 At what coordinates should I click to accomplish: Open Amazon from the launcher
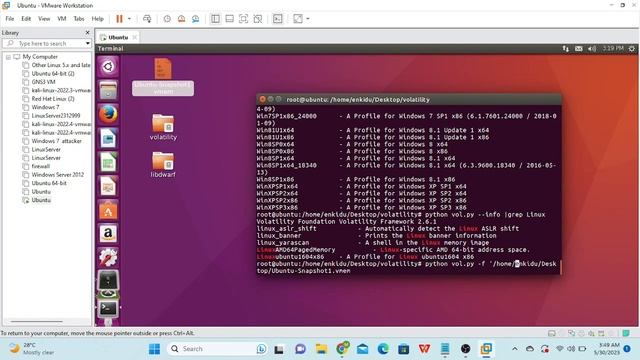tap(108, 234)
